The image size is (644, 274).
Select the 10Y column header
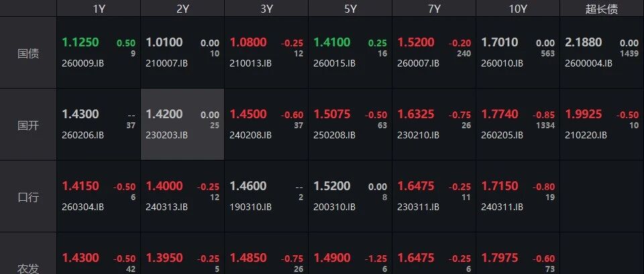(x=517, y=8)
